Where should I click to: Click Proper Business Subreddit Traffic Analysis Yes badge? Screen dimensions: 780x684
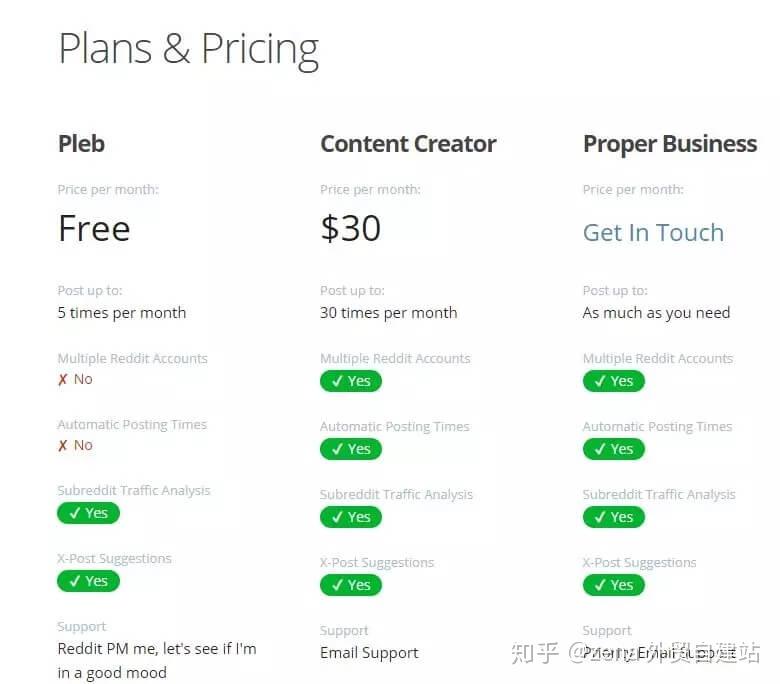(613, 517)
